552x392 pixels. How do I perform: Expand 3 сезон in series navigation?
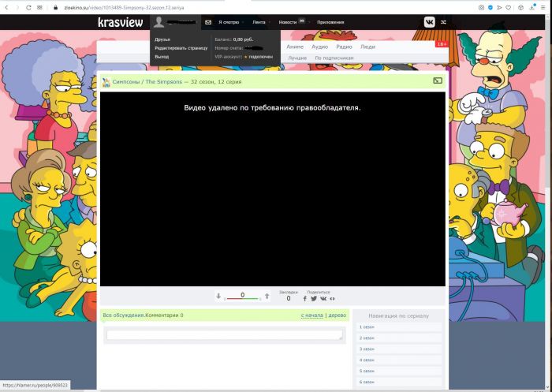[x=398, y=349]
